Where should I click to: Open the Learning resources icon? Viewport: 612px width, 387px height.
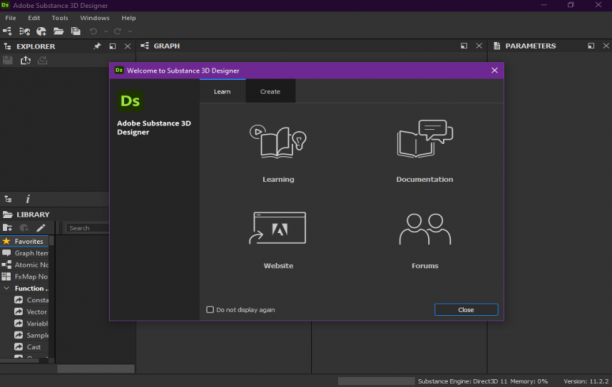point(278,141)
